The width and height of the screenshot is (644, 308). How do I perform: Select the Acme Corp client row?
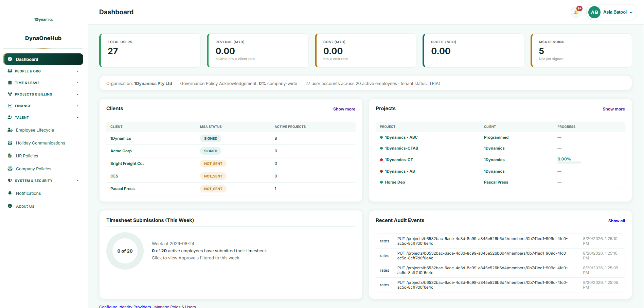pos(231,151)
